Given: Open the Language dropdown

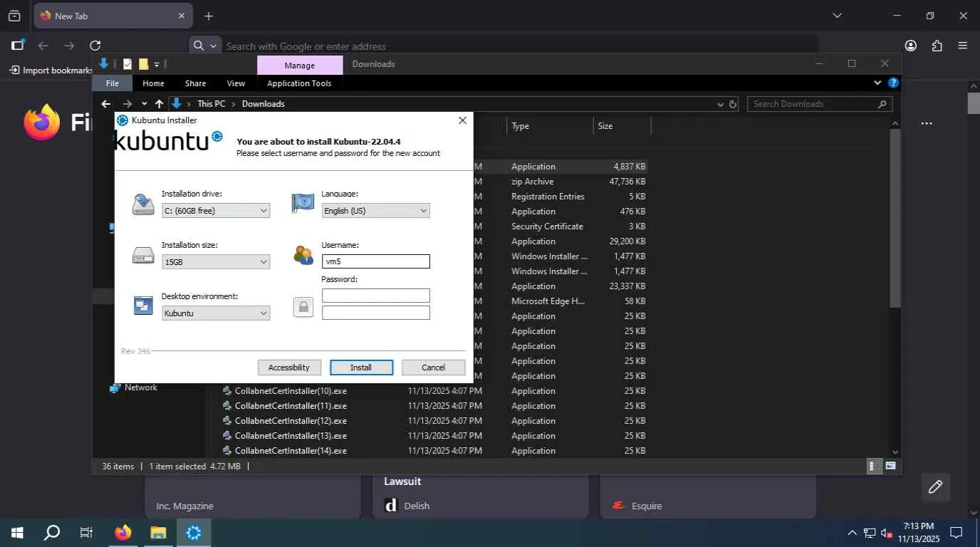Looking at the screenshot, I should tap(375, 211).
